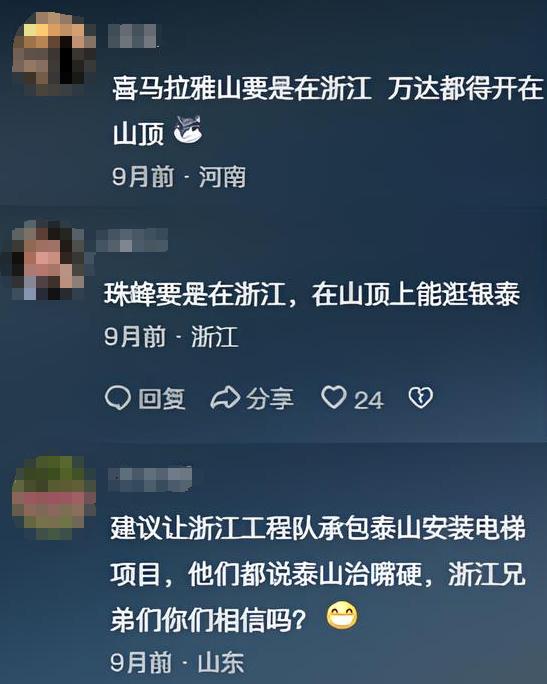Click the third commenter's blurred username
The width and height of the screenshot is (547, 684).
point(150,478)
